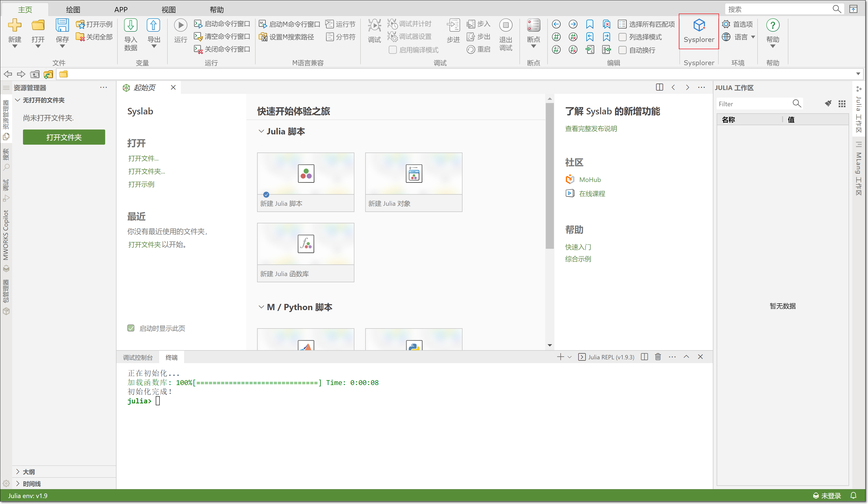This screenshot has height=504, width=868.
Task: Open Preferences (首选项) gear icon
Action: [726, 24]
